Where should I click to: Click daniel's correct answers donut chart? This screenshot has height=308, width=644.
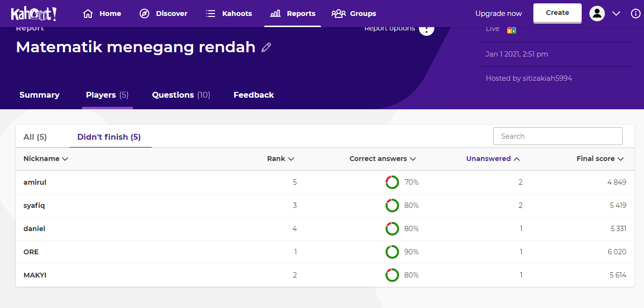click(392, 229)
